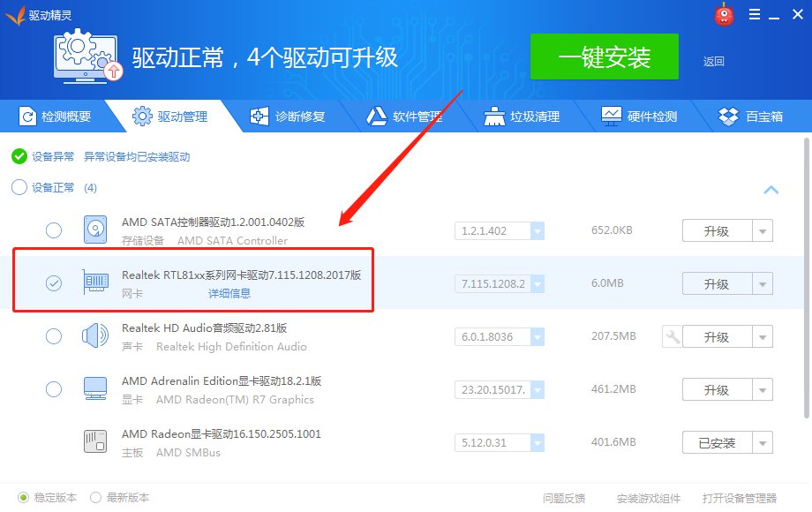
Task: Click the speaker icon beside Realtek HD Audio
Action: tap(95, 335)
